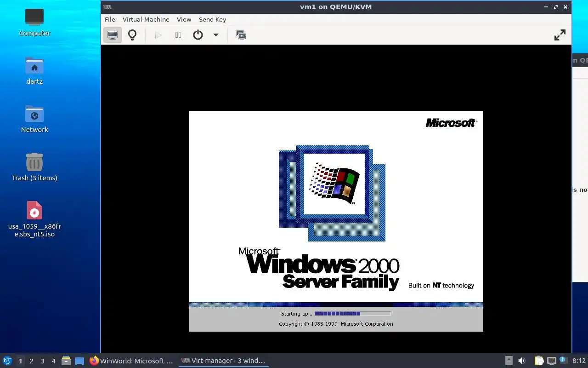Open the clipboard manager tray icon
This screenshot has height=368, width=588.
click(x=539, y=361)
